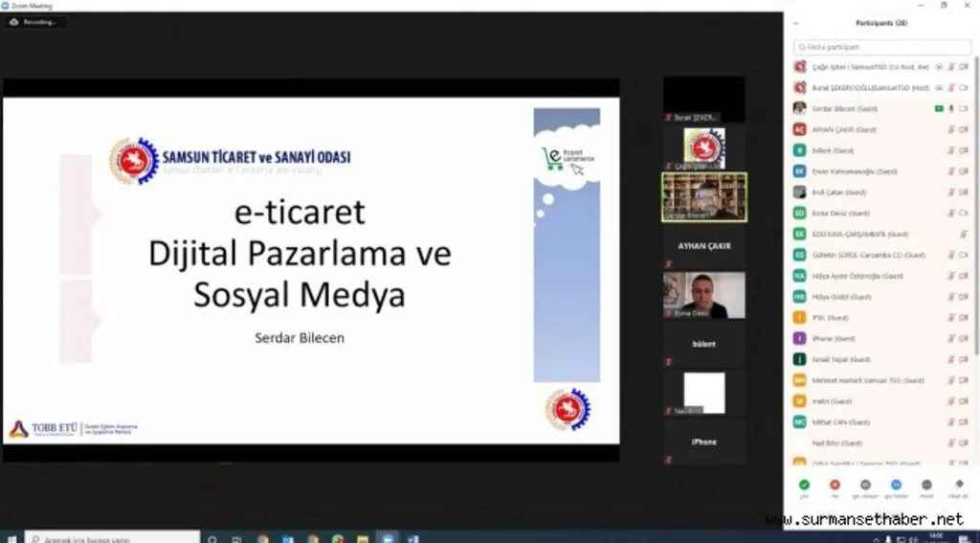The width and height of the screenshot is (980, 543).
Task: Click the blue 'go faster' reaction icon
Action: 896,485
